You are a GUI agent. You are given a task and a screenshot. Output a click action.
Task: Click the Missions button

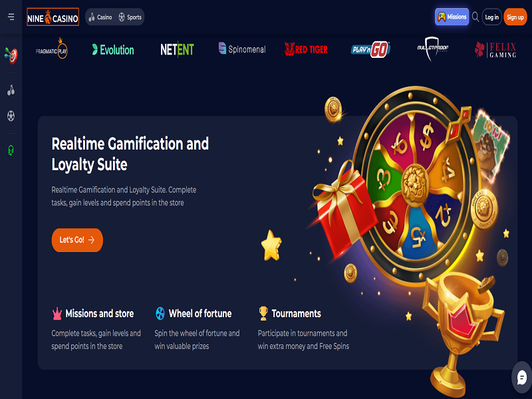[452, 17]
